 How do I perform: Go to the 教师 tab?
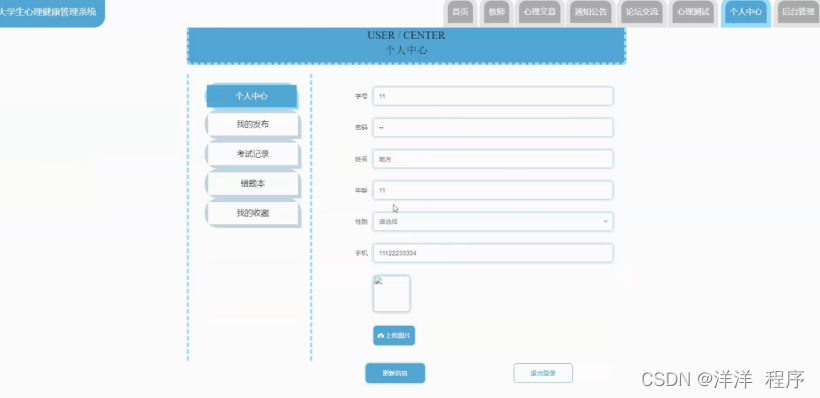point(497,13)
